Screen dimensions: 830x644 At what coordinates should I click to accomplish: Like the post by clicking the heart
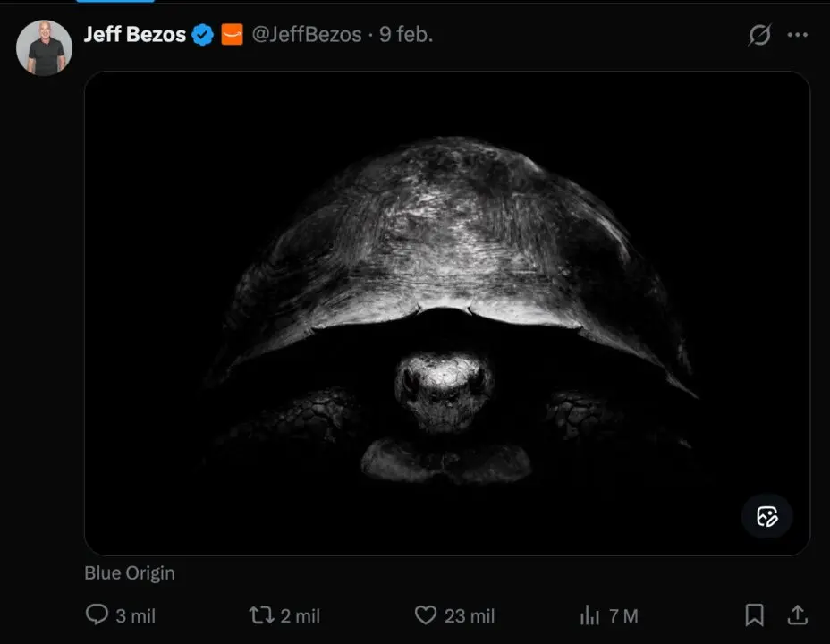coord(425,615)
